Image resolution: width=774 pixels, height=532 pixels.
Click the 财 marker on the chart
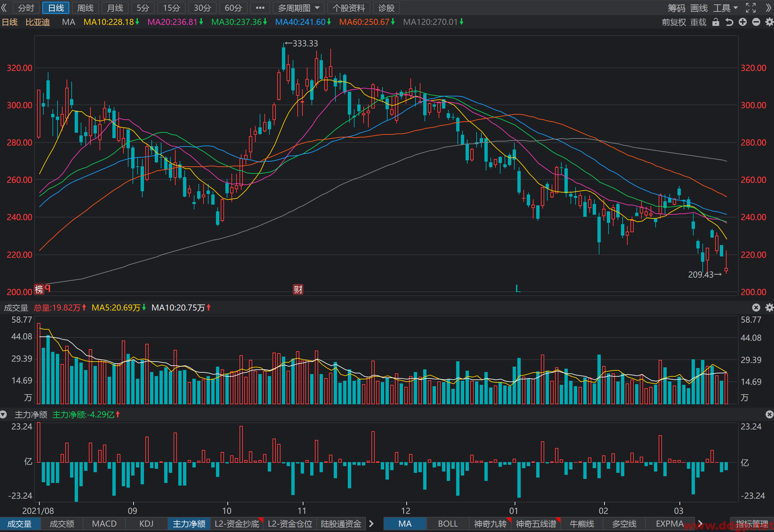tap(298, 289)
